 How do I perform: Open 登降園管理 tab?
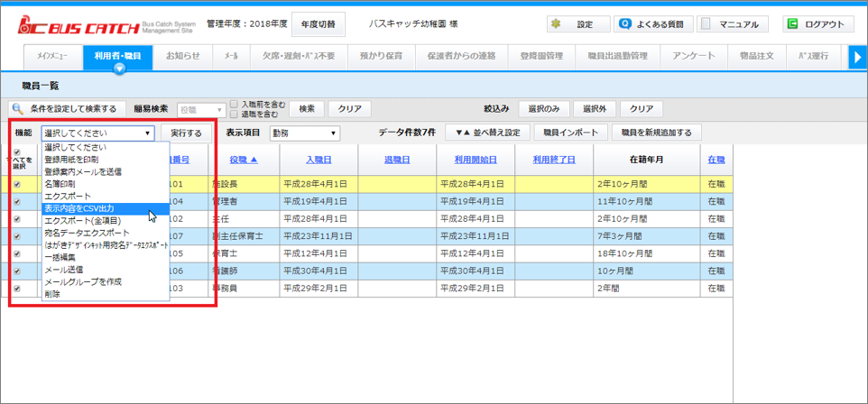coord(541,57)
